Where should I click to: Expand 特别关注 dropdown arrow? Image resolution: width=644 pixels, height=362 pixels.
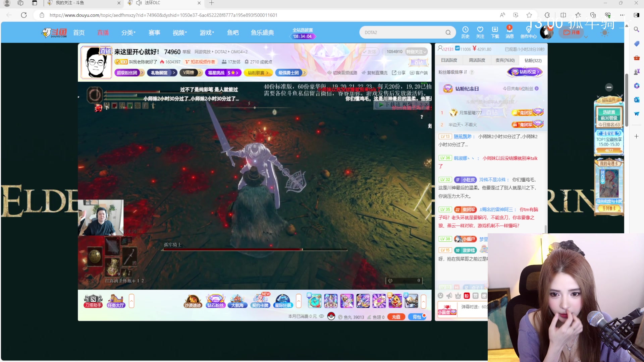pyautogui.click(x=425, y=52)
